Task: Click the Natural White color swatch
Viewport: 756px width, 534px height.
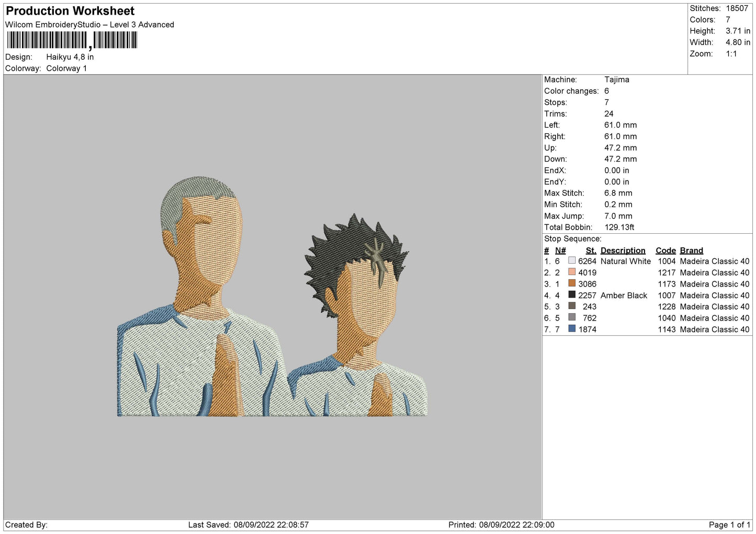Action: point(572,260)
